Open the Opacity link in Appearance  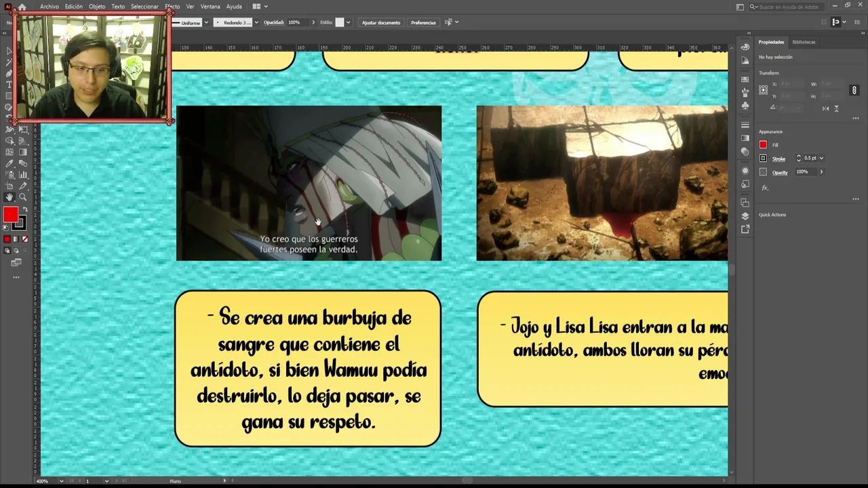coord(780,172)
